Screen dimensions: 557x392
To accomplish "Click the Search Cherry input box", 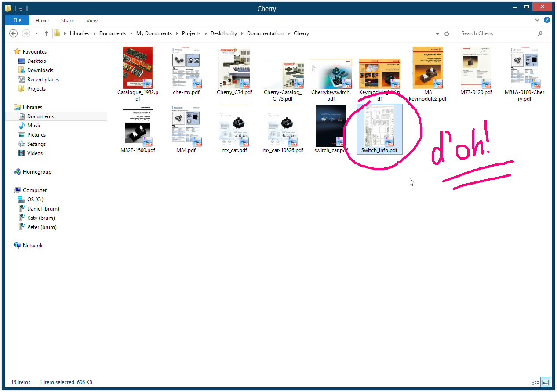I will click(497, 33).
